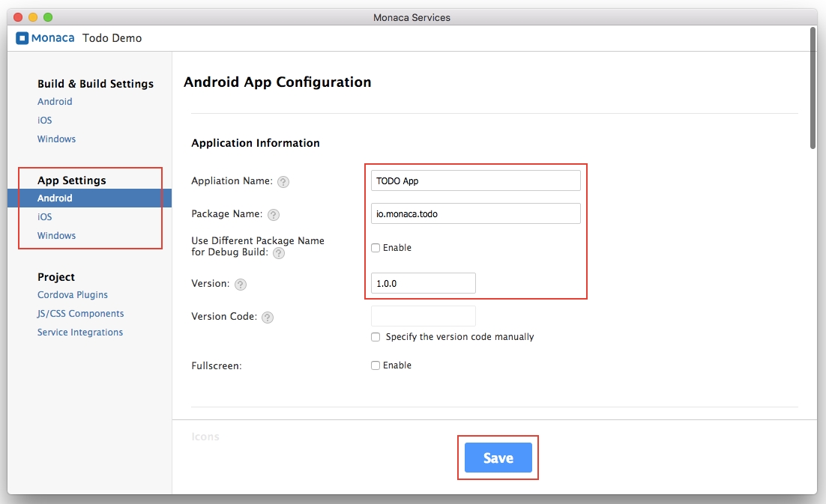Click the yellow minimize window button
The image size is (826, 504).
click(33, 17)
